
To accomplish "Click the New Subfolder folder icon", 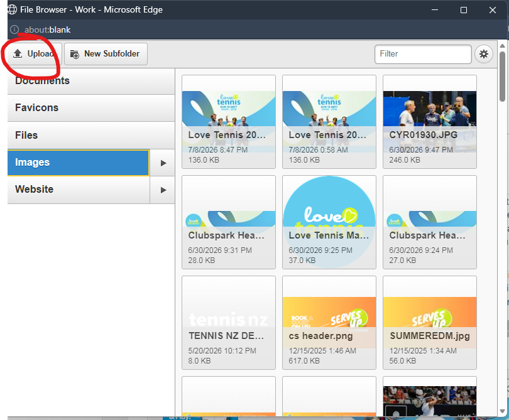I will click(75, 54).
